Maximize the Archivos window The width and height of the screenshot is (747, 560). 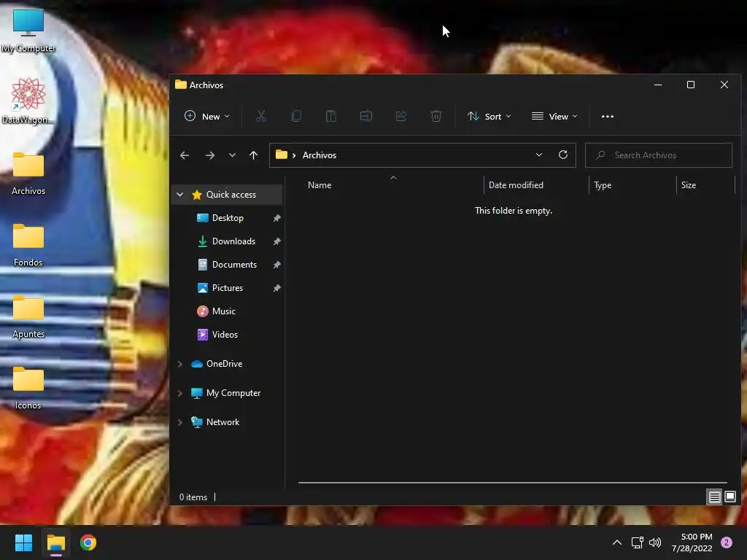pyautogui.click(x=691, y=85)
